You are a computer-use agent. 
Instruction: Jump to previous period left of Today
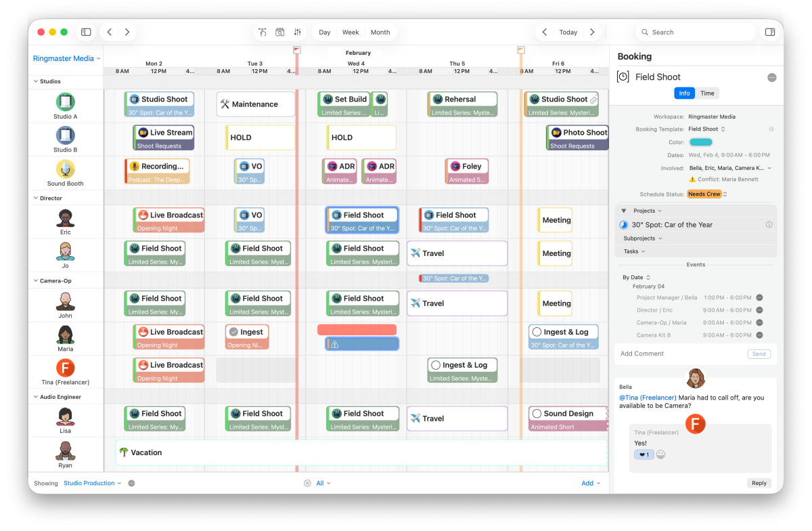point(545,32)
